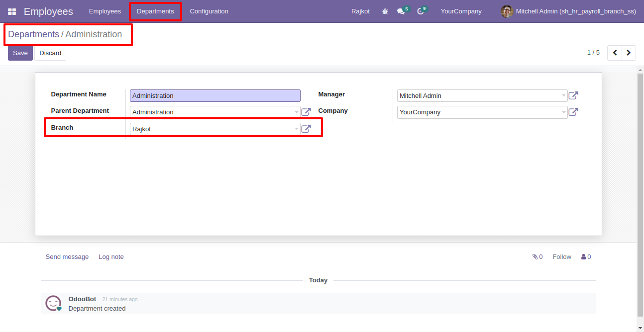
Task: Click OdooBot avatar in chatter
Action: coord(54,303)
